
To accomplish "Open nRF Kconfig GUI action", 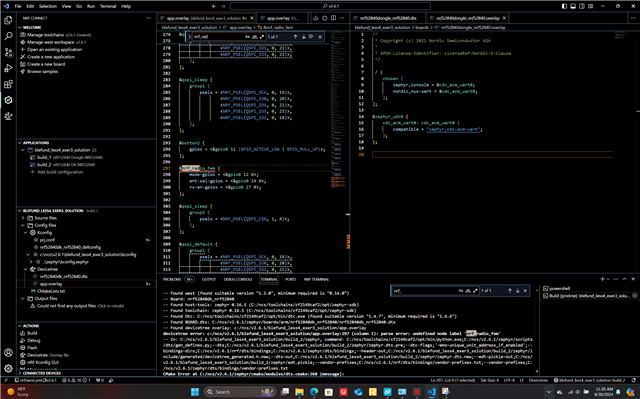I will point(43,362).
